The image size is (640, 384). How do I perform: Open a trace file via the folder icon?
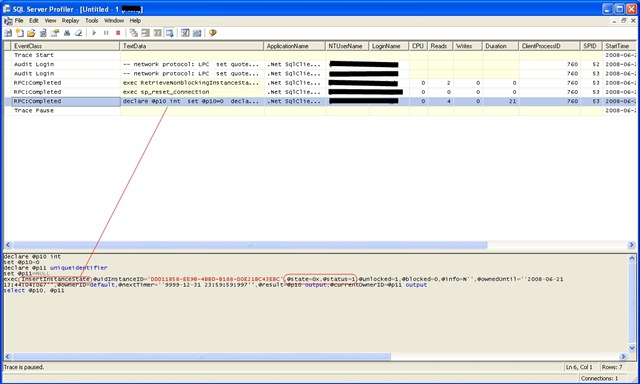tap(31, 33)
